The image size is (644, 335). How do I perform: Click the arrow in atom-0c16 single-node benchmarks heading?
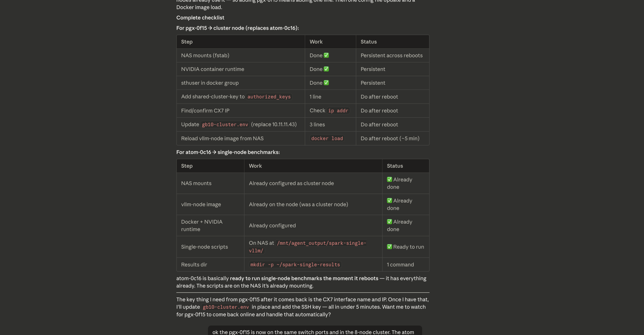pyautogui.click(x=214, y=152)
